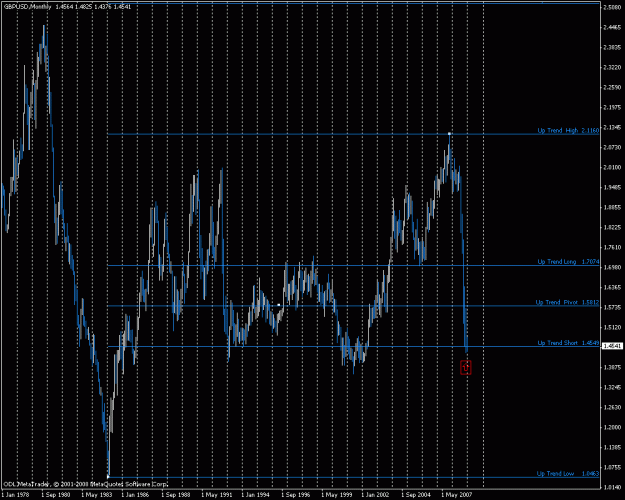The width and height of the screenshot is (625, 500).
Task: Click the 1 Jan 1994 date label
Action: click(x=256, y=495)
